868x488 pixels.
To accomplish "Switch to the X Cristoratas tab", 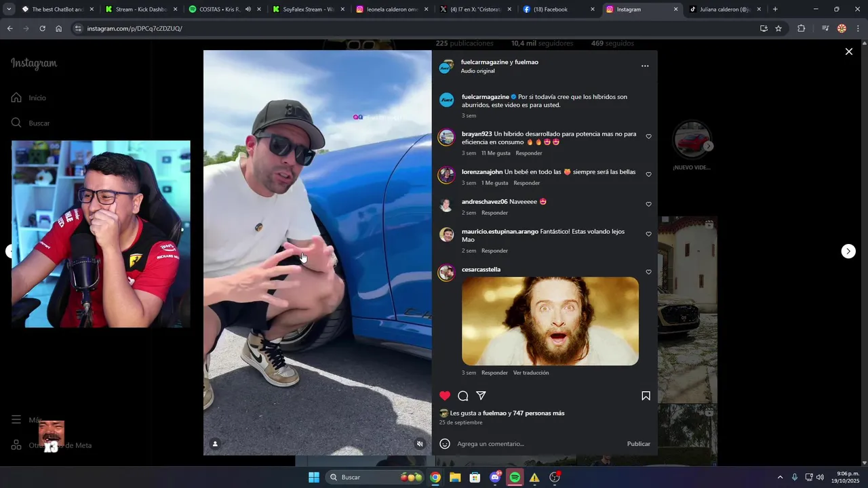I will [477, 9].
